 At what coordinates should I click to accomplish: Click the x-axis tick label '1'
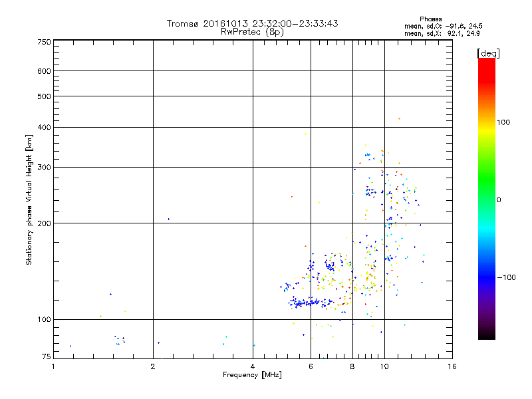[x=53, y=366]
